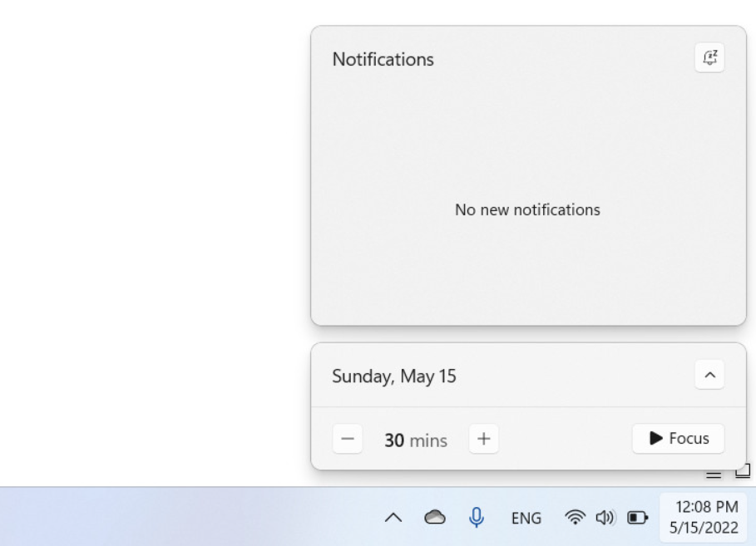Click the Sunday, May 15 date header
Viewport: 756px width, 546px height.
coord(394,376)
